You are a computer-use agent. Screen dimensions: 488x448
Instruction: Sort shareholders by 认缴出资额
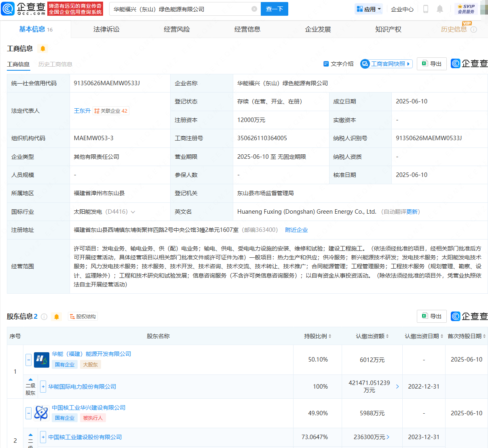(372, 336)
